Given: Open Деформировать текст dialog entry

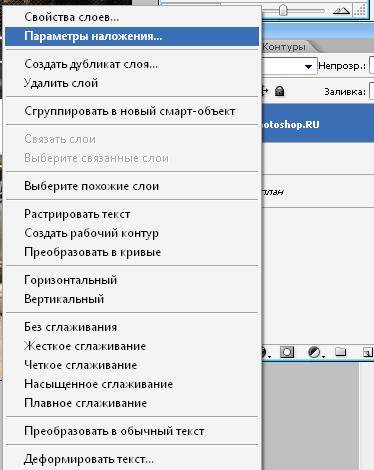Looking at the screenshot, I should pos(132,459).
